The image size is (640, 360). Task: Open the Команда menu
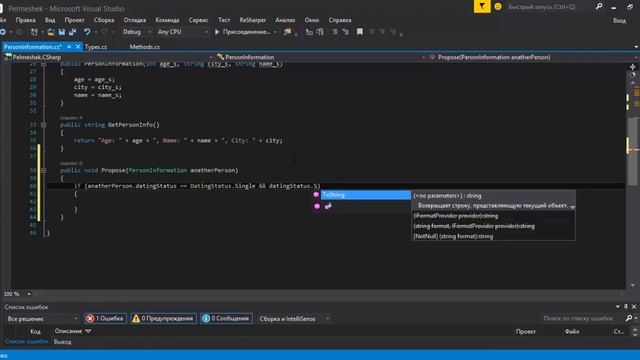pyautogui.click(x=167, y=20)
